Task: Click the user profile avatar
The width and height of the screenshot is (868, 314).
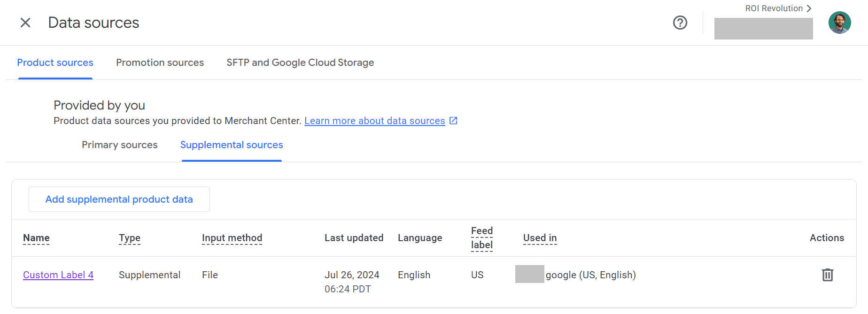Action: click(839, 23)
